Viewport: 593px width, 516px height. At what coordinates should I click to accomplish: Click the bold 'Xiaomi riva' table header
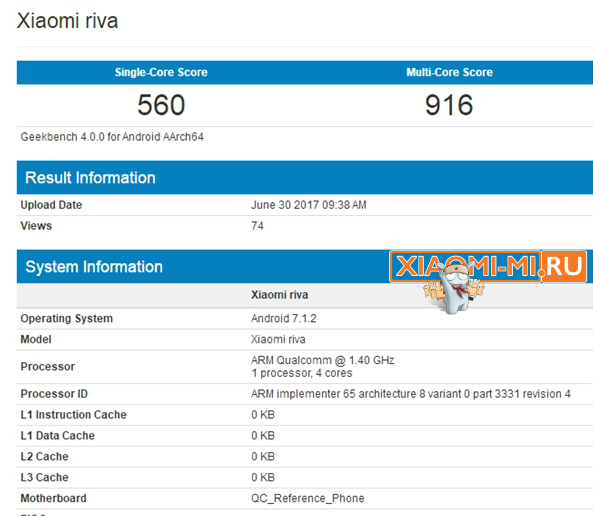[279, 295]
